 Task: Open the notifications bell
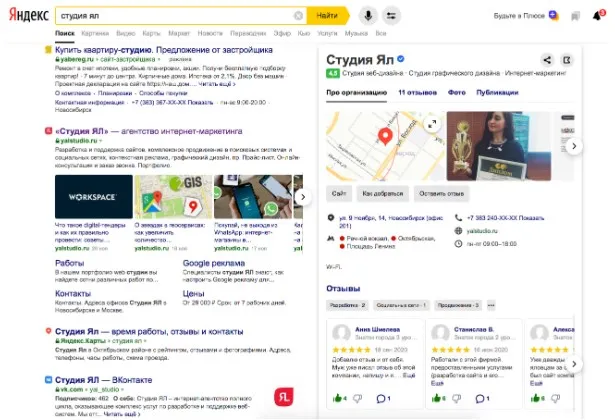pyautogui.click(x=597, y=16)
